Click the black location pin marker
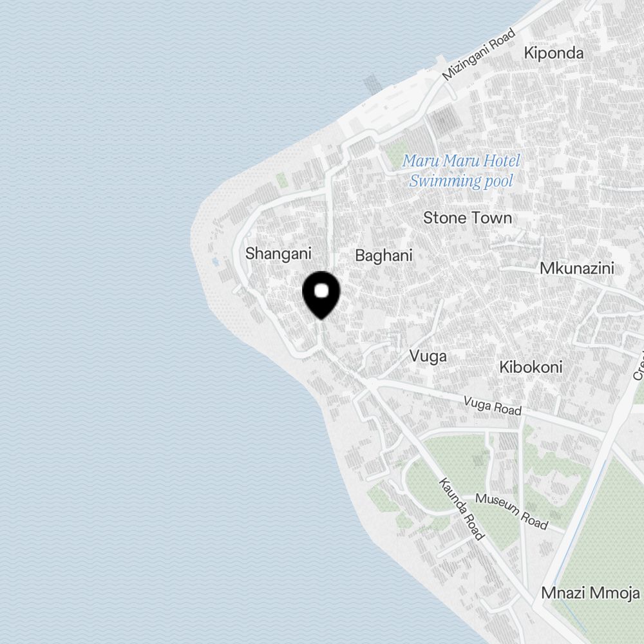 pos(321,295)
